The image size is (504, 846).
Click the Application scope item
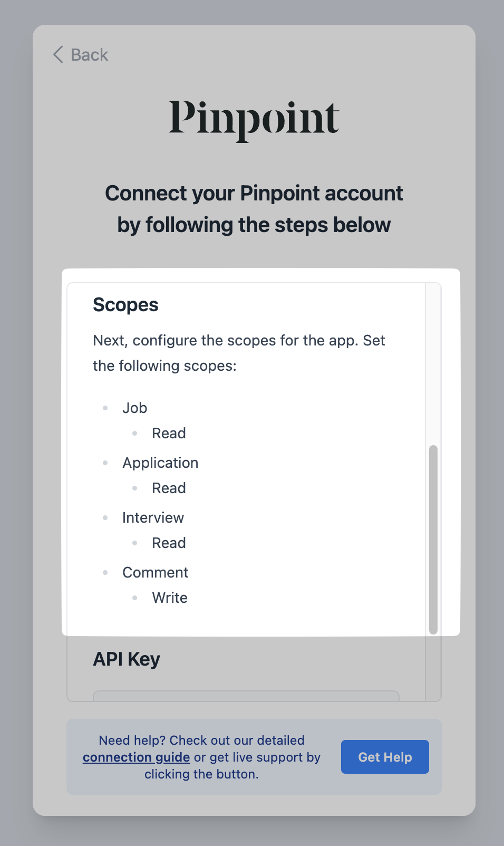click(160, 463)
